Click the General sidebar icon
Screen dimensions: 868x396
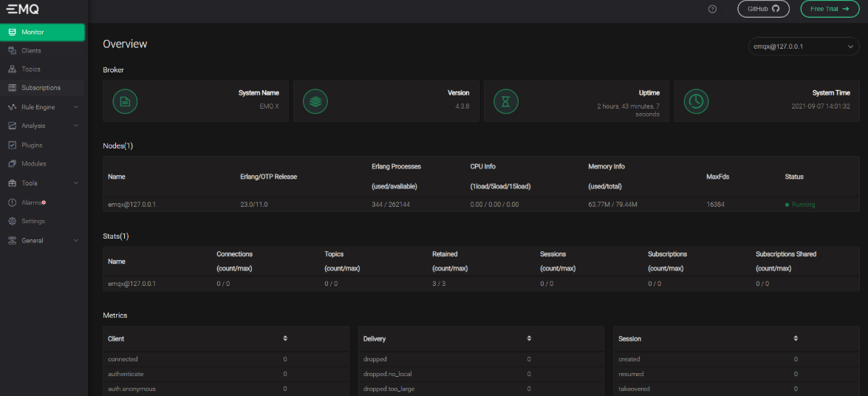(x=12, y=240)
